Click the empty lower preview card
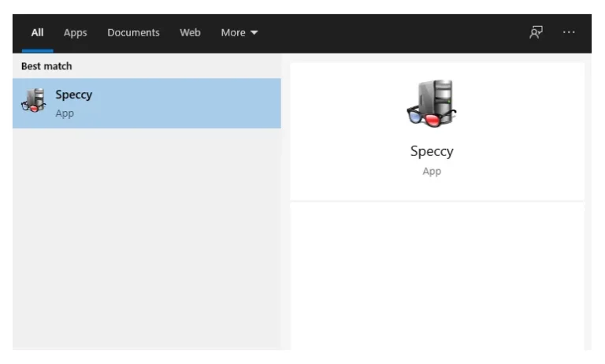 [x=437, y=276]
